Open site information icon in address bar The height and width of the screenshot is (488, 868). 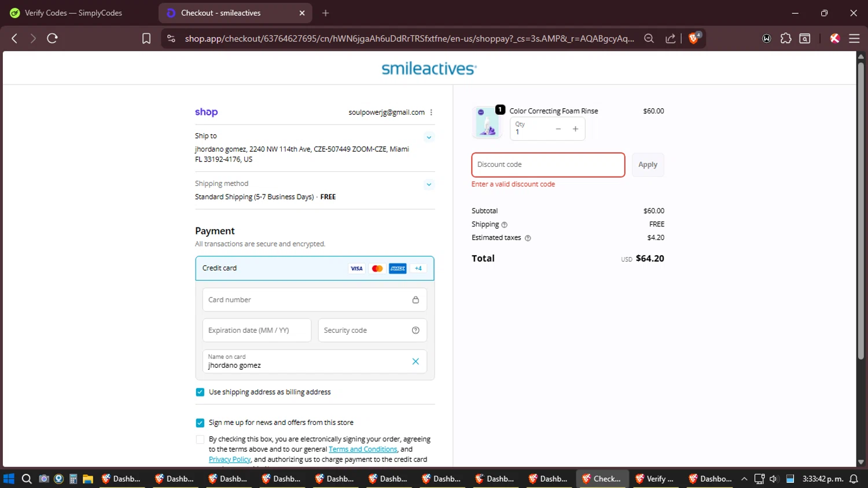[171, 38]
